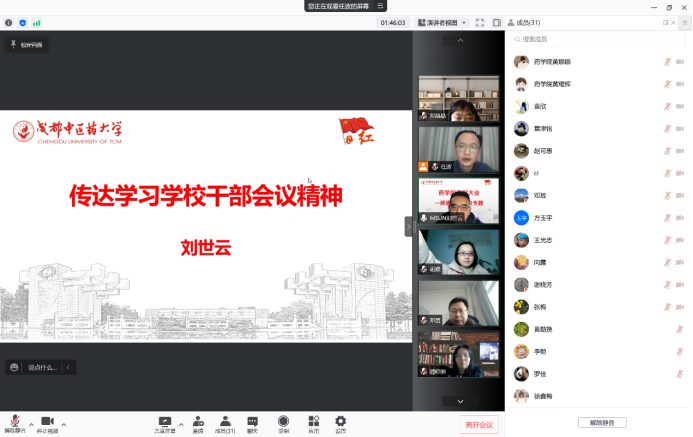Open members (31) from bottom toolbar
Image resolution: width=693 pixels, height=437 pixels.
(x=225, y=424)
